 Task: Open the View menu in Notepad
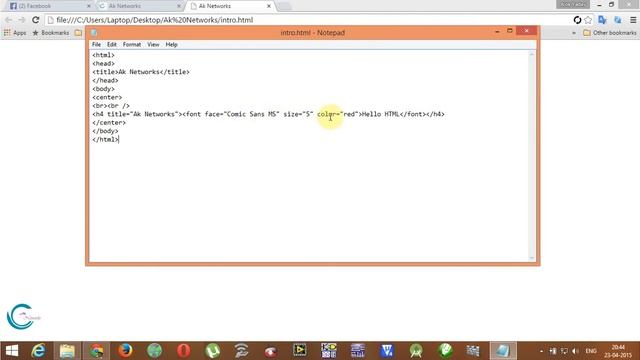click(153, 44)
